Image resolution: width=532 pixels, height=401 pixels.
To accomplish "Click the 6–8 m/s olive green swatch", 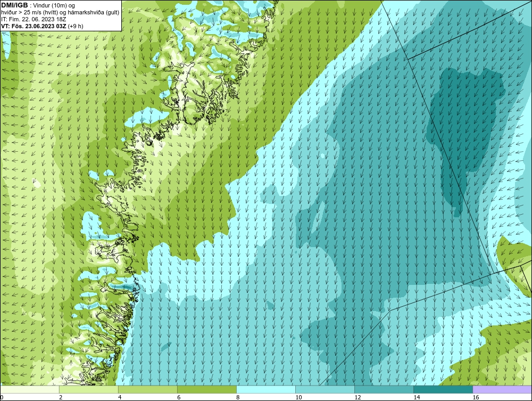I will pyautogui.click(x=207, y=389).
